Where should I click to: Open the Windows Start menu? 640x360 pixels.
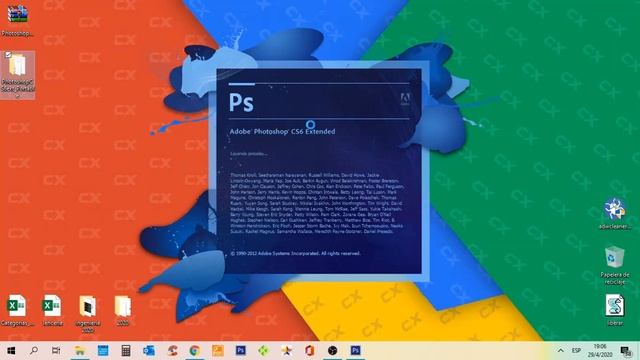(11, 351)
